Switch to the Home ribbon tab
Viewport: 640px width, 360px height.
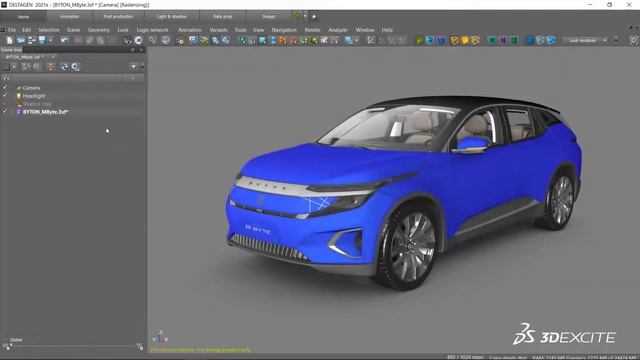pos(23,17)
